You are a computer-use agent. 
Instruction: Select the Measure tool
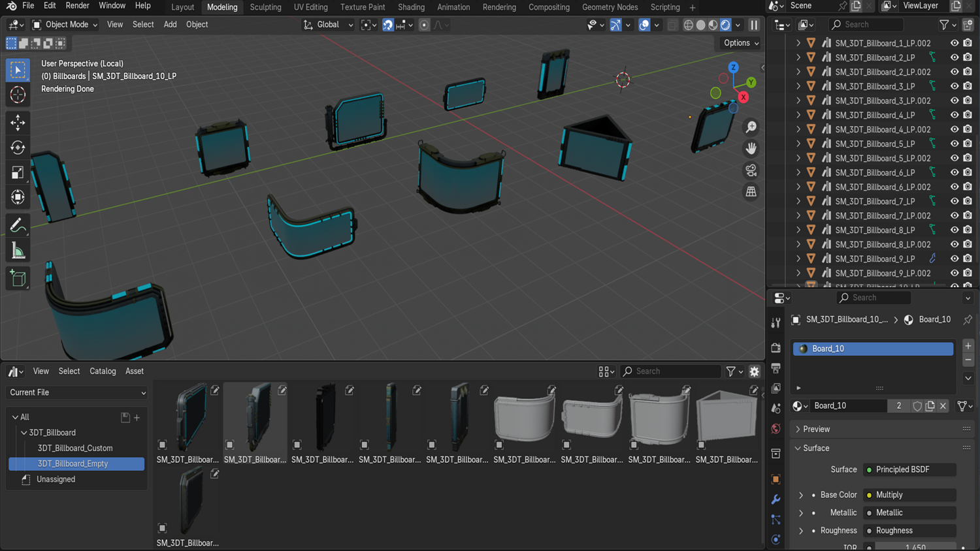click(18, 251)
